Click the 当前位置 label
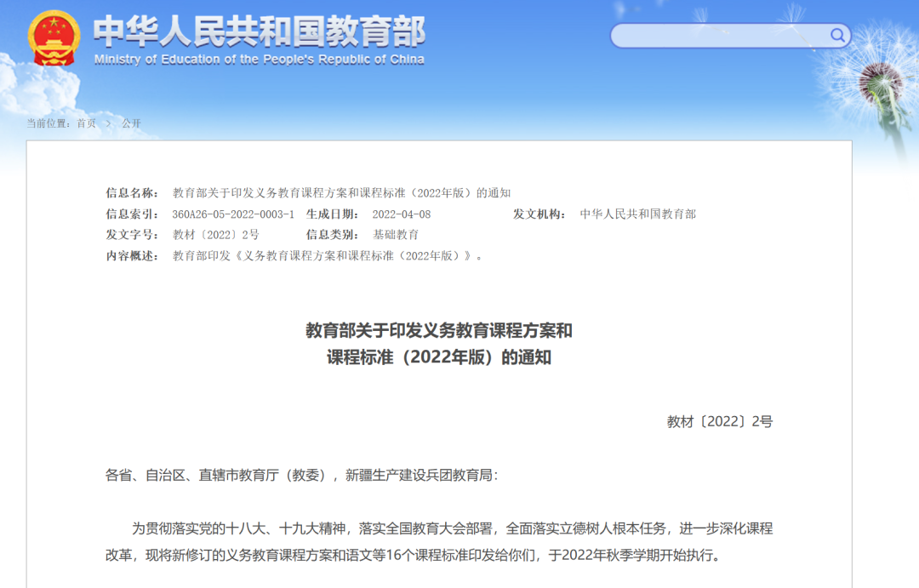This screenshot has width=919, height=588. (49, 123)
